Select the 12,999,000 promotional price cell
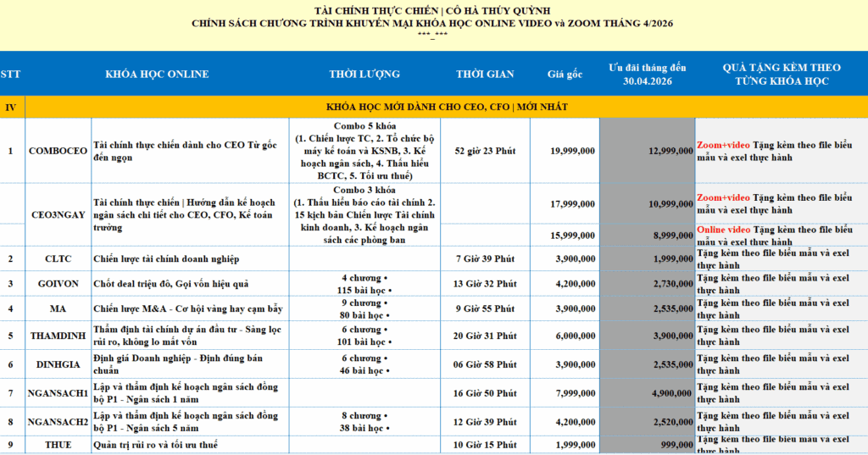868x455 pixels. point(669,151)
